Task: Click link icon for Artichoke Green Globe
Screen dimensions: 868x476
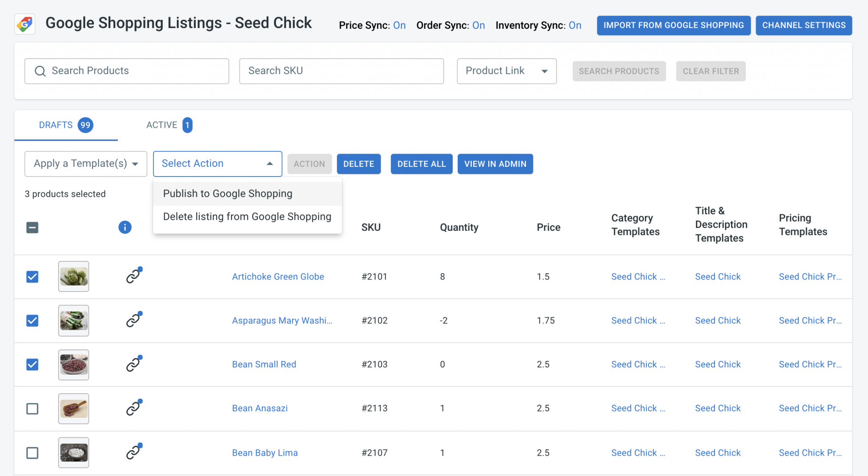Action: [x=133, y=277]
